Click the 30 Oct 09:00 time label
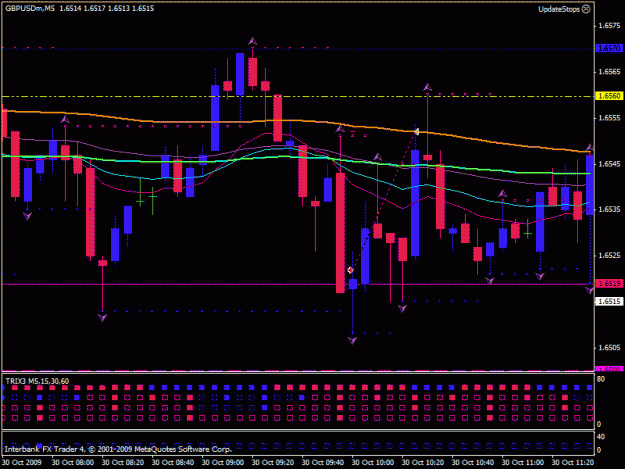This screenshot has width=625, height=469. (223, 462)
